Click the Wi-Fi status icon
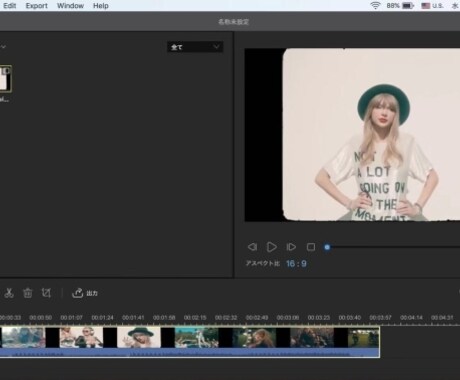This screenshot has height=380, width=460. (x=375, y=6)
